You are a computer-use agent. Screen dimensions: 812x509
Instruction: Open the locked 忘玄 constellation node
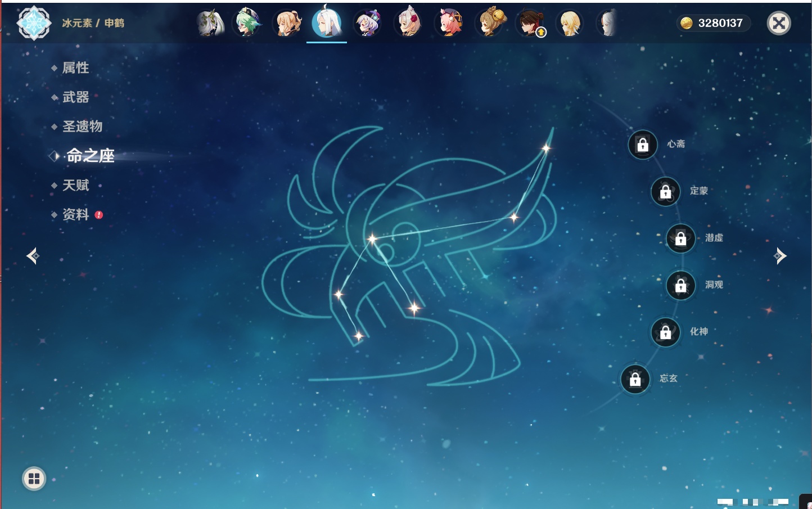point(635,380)
